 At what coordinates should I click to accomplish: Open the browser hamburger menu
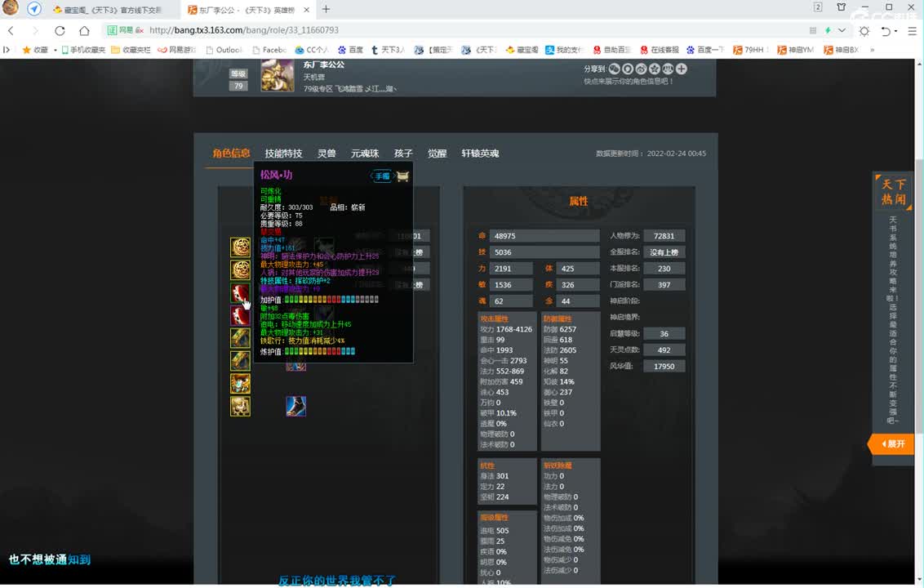coord(912,31)
